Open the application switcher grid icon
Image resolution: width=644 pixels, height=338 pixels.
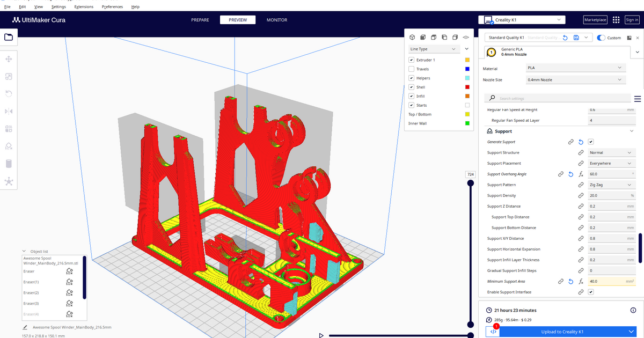[x=616, y=20]
